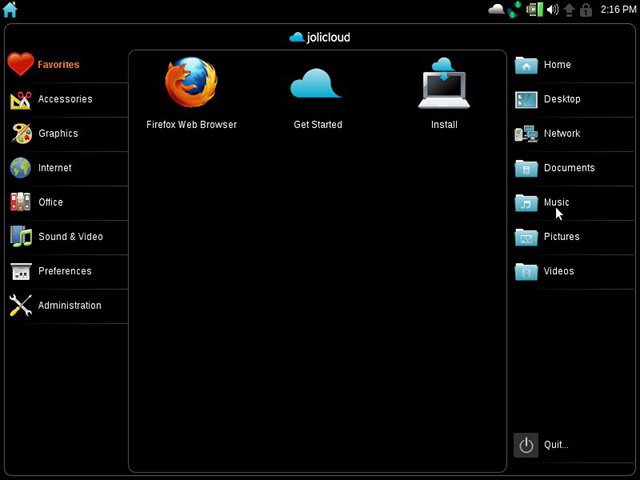This screenshot has height=480, width=640.
Task: Open the Accessories category
Action: (67, 99)
